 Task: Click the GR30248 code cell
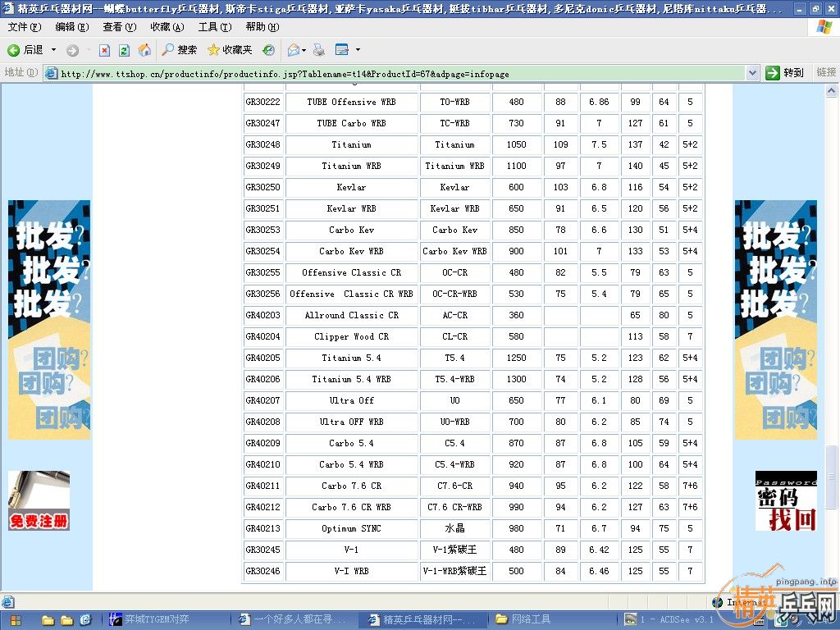point(263,144)
